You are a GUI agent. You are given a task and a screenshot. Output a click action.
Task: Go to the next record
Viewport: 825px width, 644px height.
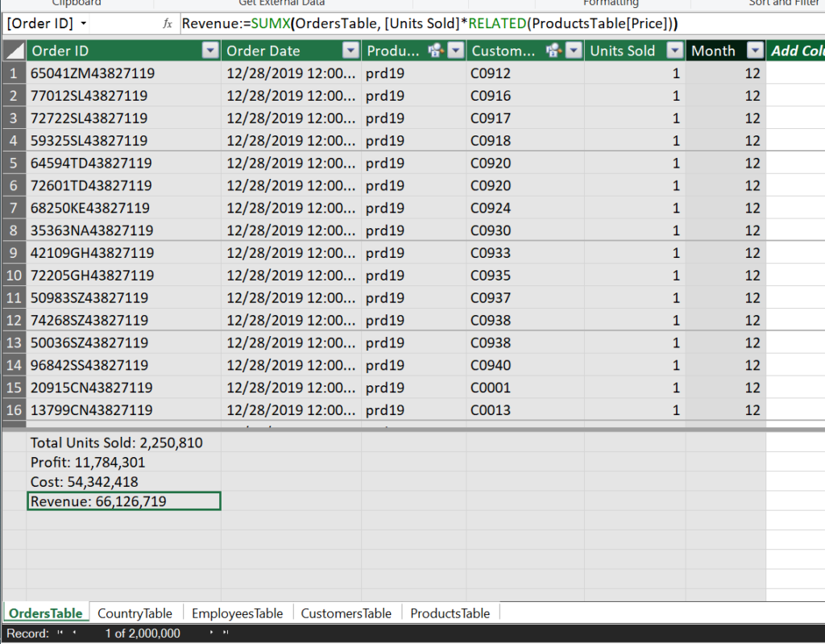point(213,634)
